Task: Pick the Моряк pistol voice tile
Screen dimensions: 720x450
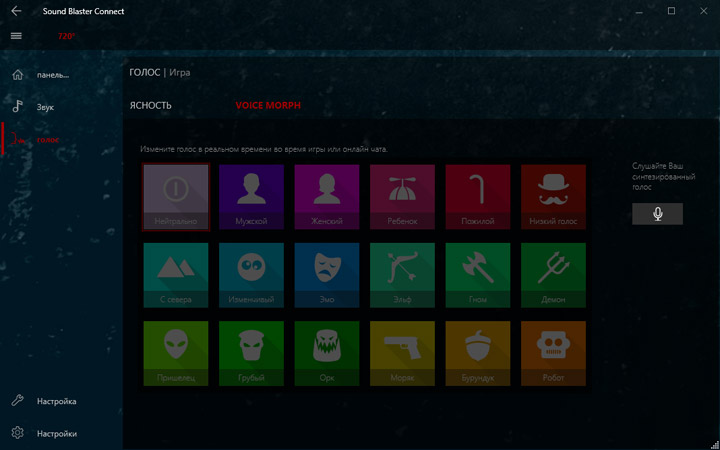Action: click(402, 353)
